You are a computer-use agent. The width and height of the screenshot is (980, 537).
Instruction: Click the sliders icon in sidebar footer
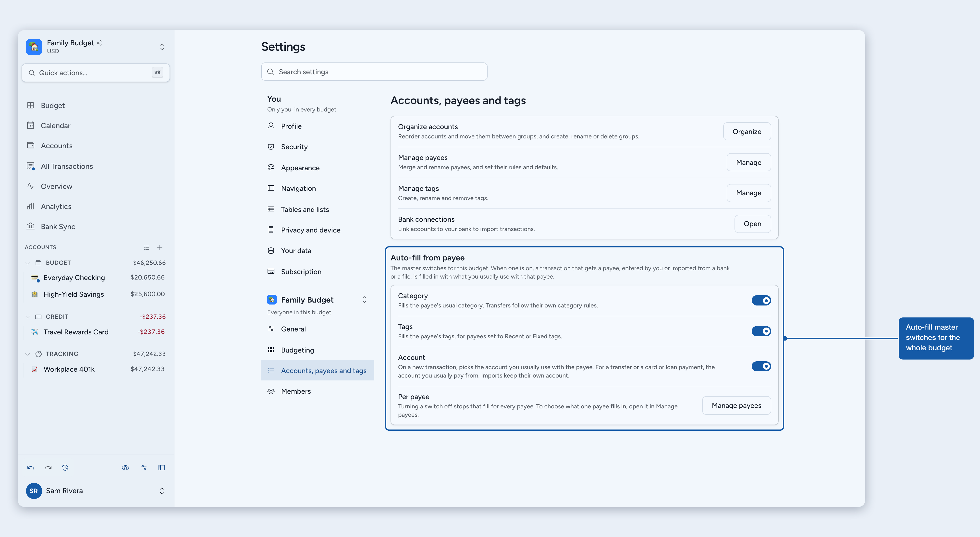click(x=143, y=468)
